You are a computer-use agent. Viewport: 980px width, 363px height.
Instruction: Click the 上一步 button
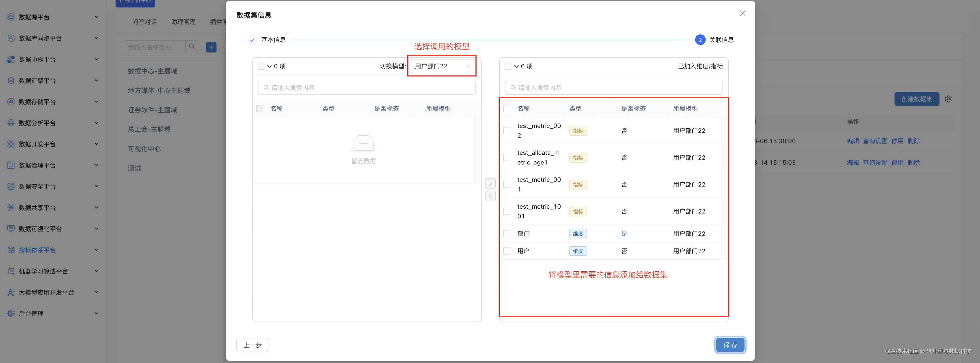click(252, 345)
